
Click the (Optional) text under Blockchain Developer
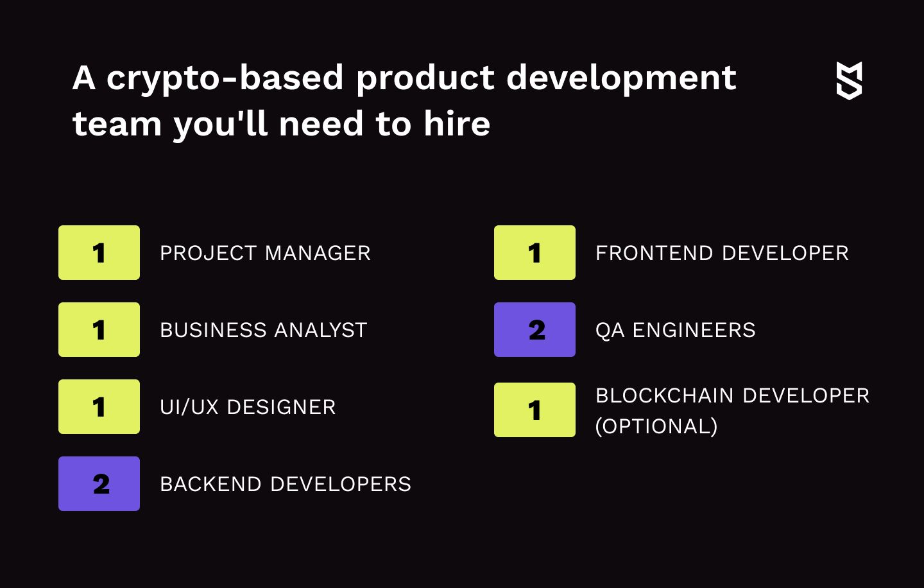coord(656,426)
